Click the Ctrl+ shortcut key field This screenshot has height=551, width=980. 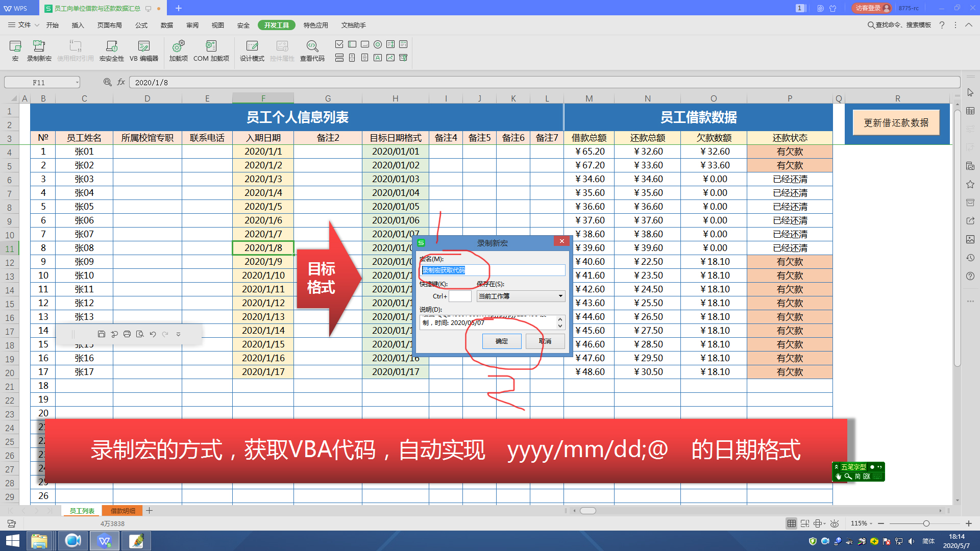pos(459,296)
